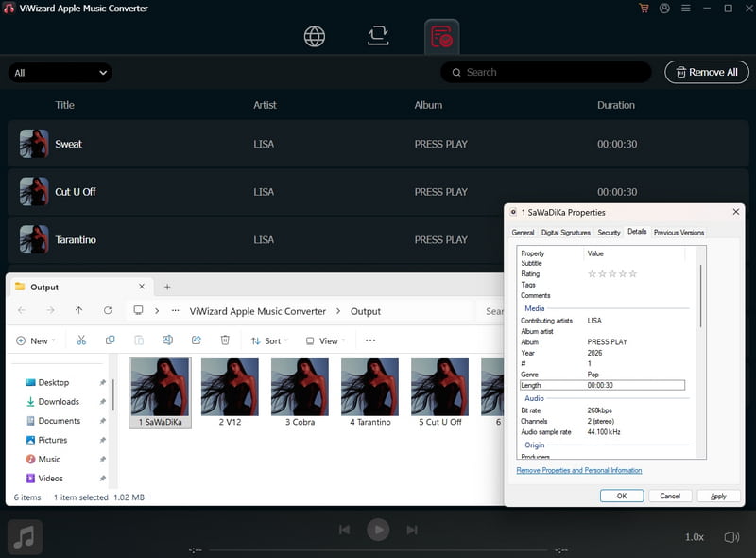The height and width of the screenshot is (558, 756).
Task: Open the Sort dropdown
Action: (269, 340)
